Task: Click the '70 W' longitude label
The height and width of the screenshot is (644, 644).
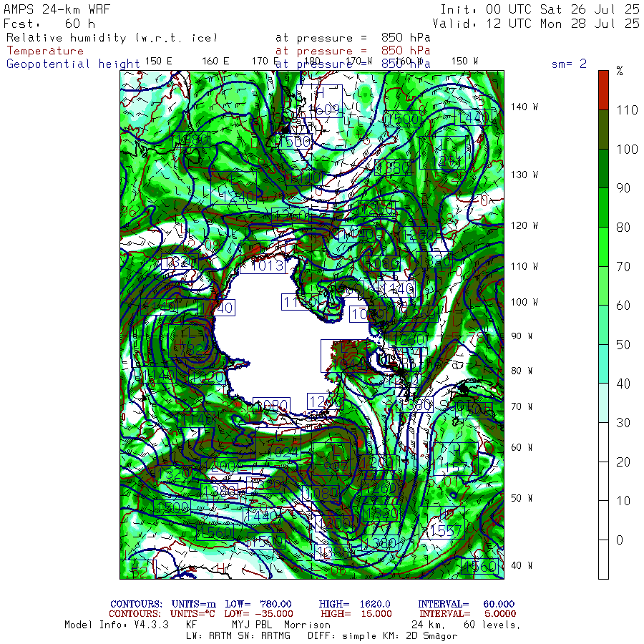Action: [x=522, y=406]
